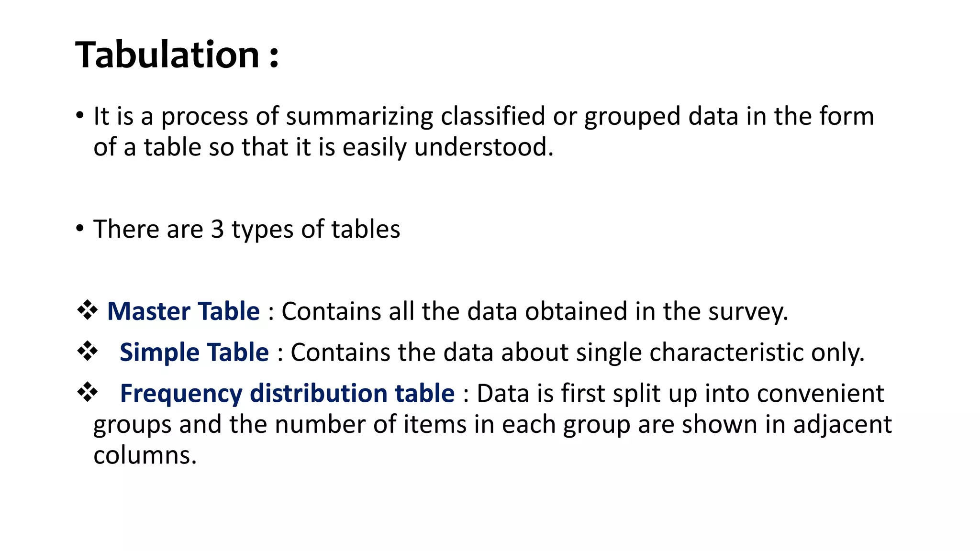Click the diamond bullet before Simple Table
The width and height of the screenshot is (980, 551).
point(88,352)
